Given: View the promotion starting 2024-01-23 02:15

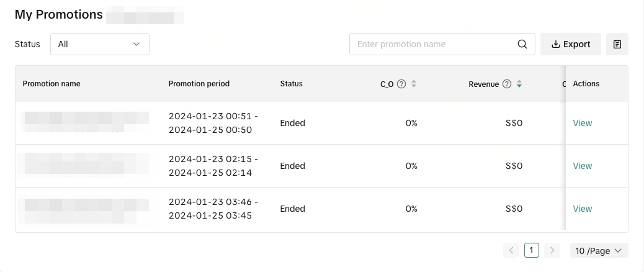Looking at the screenshot, I should point(582,166).
